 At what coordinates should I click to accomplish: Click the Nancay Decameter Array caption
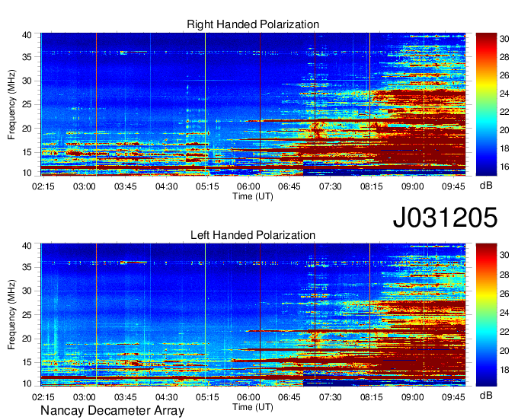click(x=112, y=411)
